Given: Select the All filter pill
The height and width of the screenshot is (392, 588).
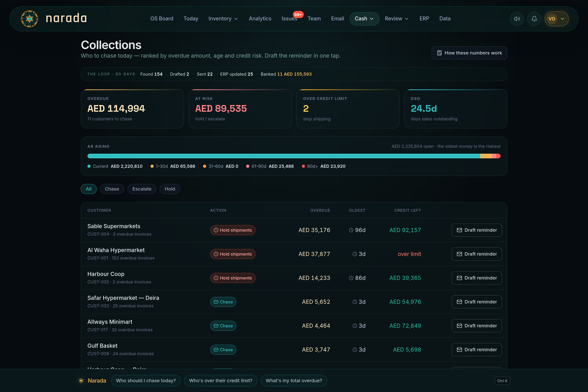Looking at the screenshot, I should (89, 189).
